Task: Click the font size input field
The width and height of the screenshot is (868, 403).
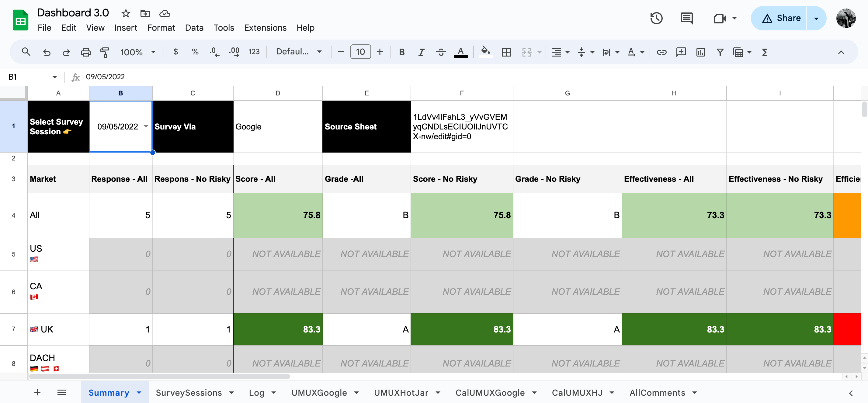Action: [360, 52]
